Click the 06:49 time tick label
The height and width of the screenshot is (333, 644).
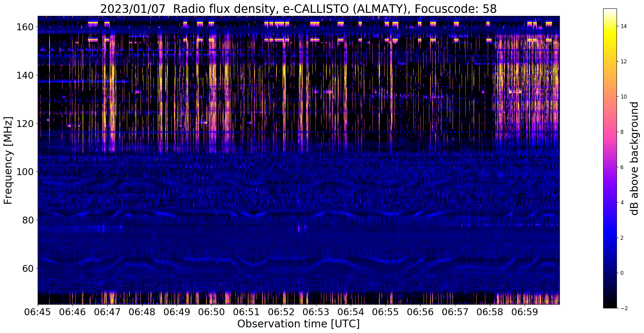(x=177, y=311)
